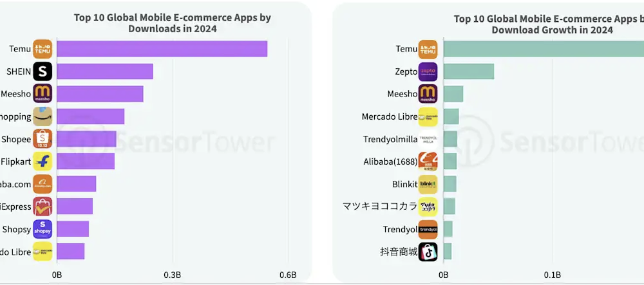Select the green Zepto growth bar

tap(469, 71)
